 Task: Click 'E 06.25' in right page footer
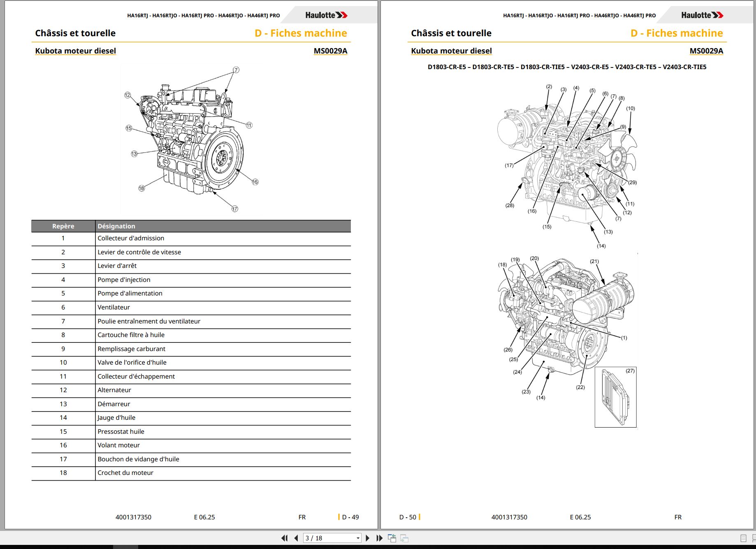point(580,517)
